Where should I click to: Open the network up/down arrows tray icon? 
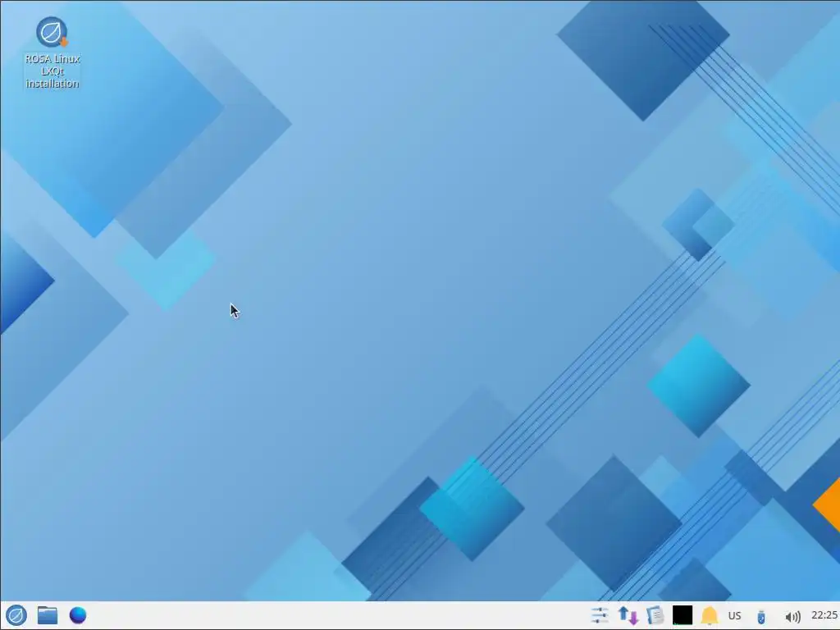click(628, 615)
